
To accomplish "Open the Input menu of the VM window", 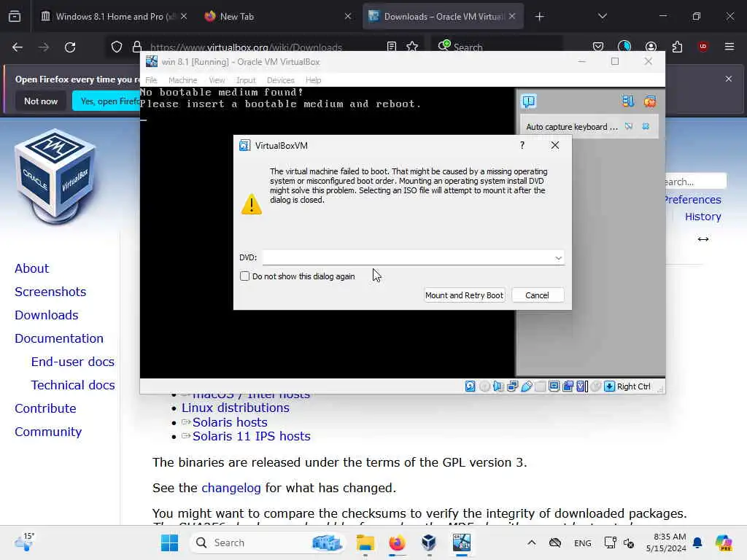I will (x=246, y=80).
